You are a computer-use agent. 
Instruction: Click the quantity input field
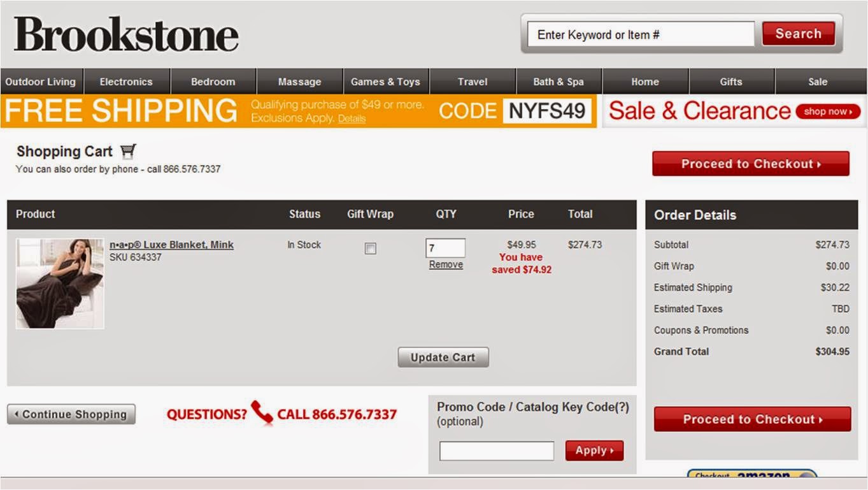pyautogui.click(x=445, y=248)
